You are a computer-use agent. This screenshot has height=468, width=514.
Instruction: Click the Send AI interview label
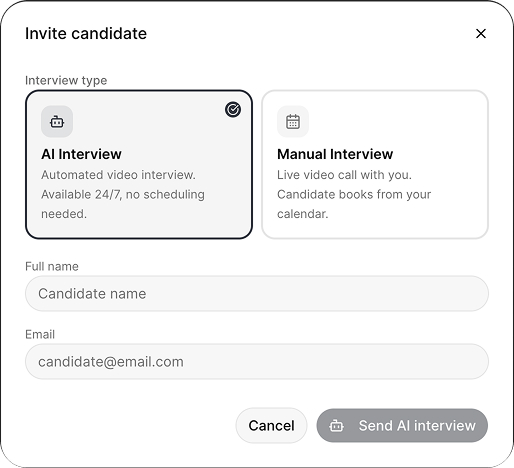coord(417,426)
